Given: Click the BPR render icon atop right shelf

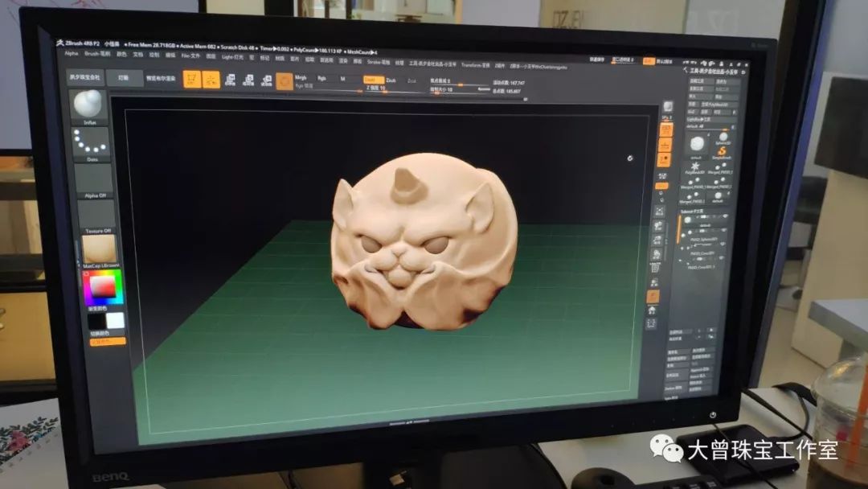Looking at the screenshot, I should pyautogui.click(x=668, y=106).
